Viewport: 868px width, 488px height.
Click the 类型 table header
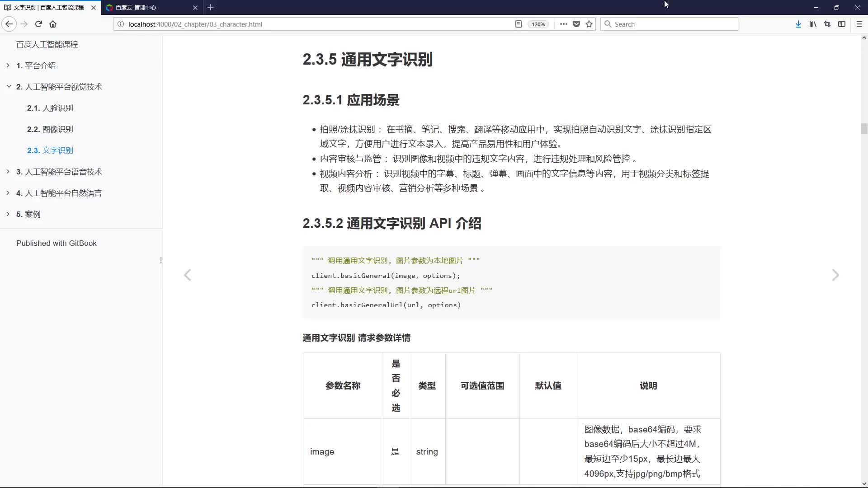coord(427,386)
